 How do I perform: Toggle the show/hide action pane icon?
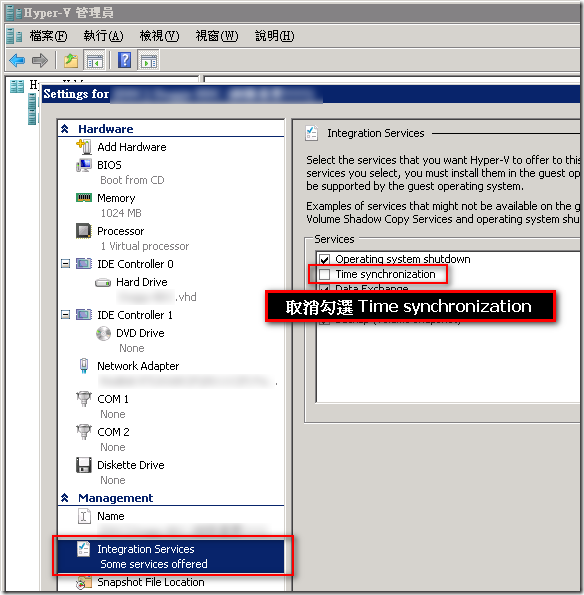148,60
